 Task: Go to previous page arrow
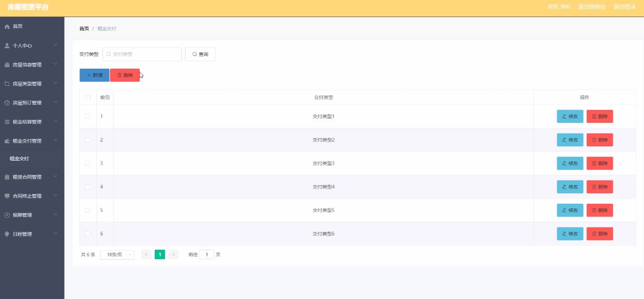pos(146,254)
